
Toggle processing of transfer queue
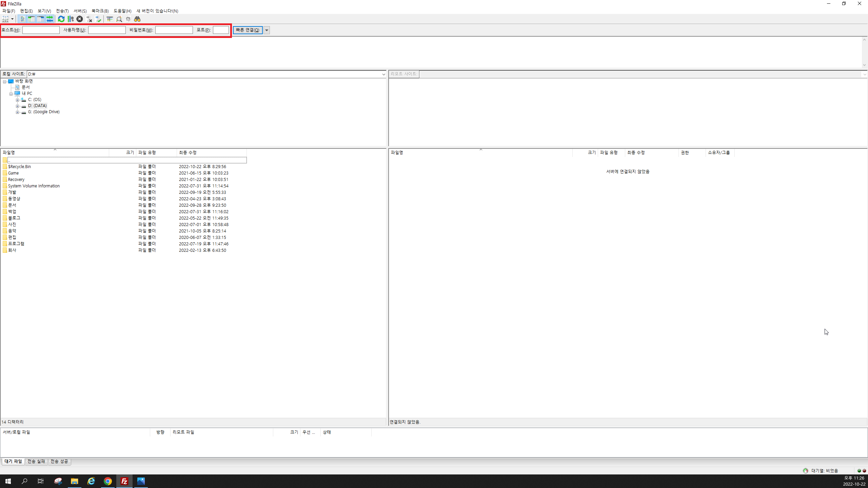[71, 19]
